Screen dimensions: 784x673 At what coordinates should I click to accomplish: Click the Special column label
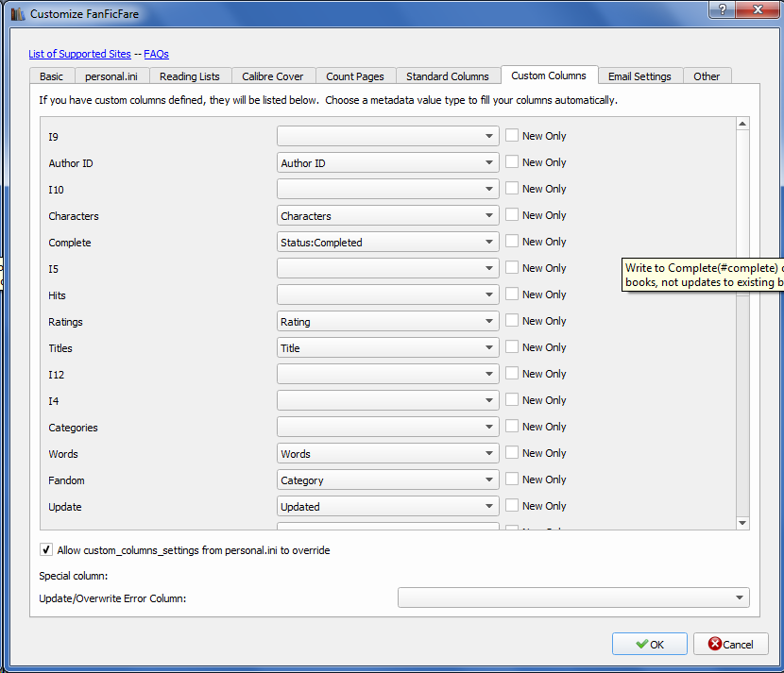pyautogui.click(x=73, y=576)
